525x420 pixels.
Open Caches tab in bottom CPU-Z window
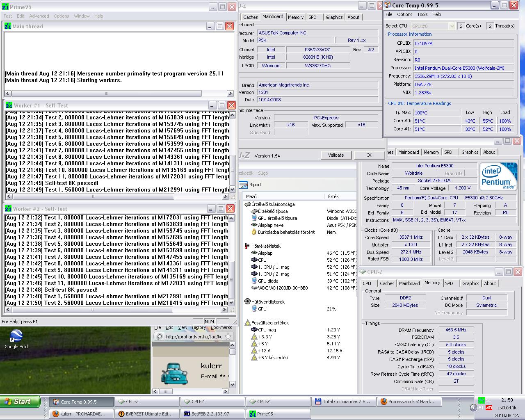pos(387,283)
